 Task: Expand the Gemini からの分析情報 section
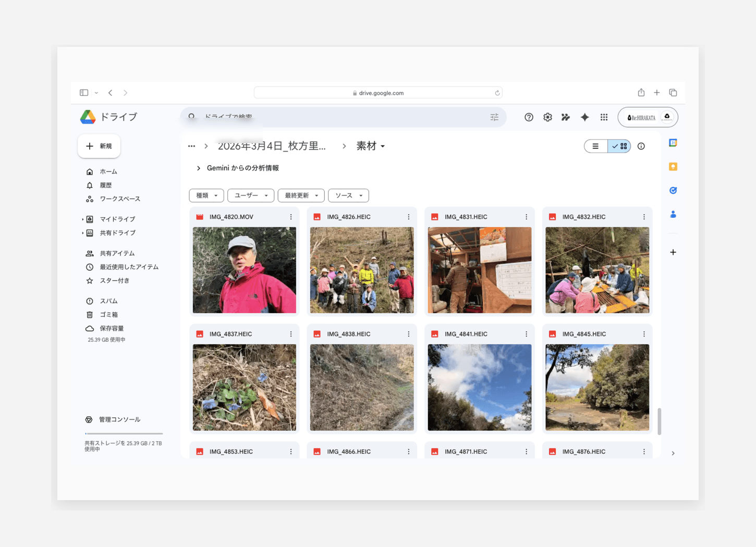[198, 168]
